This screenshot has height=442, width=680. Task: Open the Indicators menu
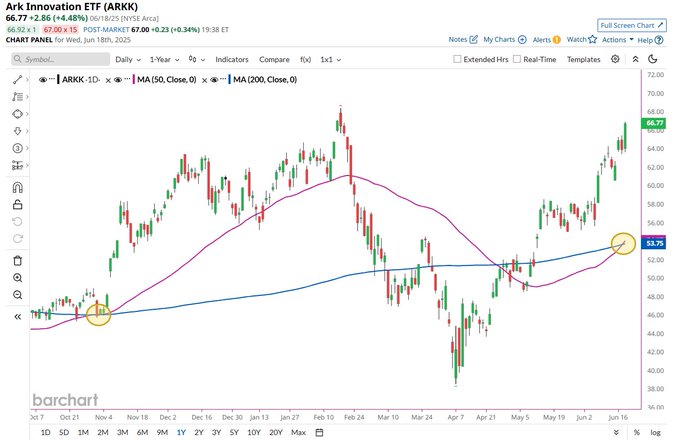click(232, 60)
